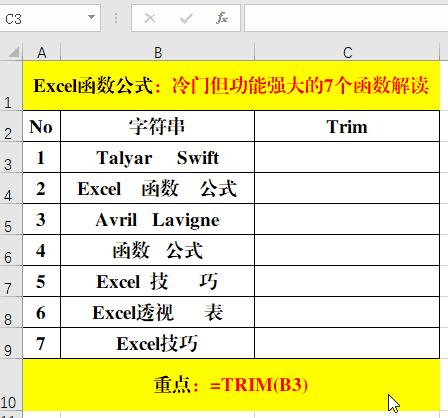Select empty Trim cell C5 beside Avril Lavigne
448x418 pixels.
[x=347, y=219]
